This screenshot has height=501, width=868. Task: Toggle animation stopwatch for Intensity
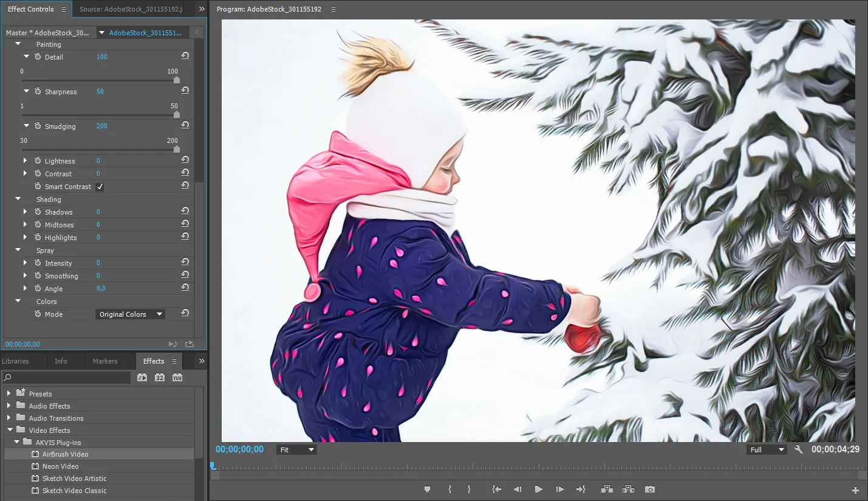tap(38, 263)
